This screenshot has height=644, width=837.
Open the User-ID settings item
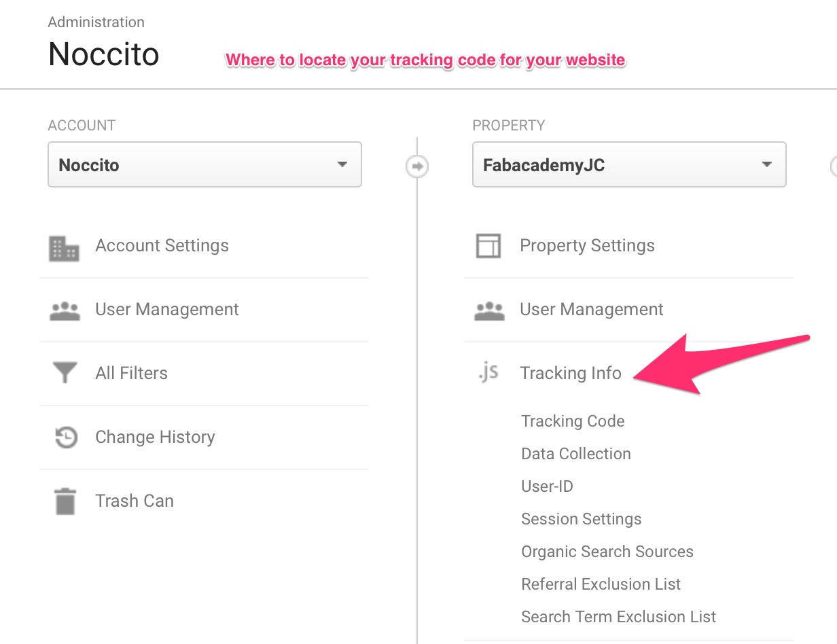pos(547,486)
